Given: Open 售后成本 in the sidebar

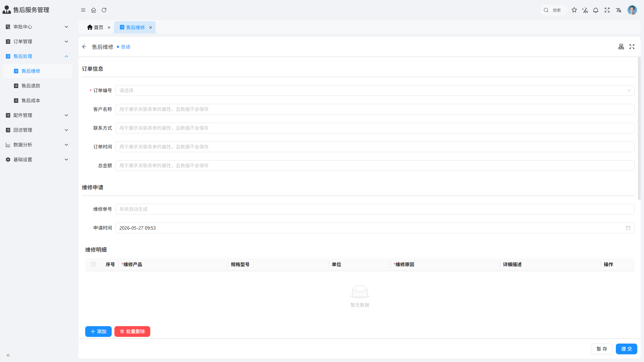Looking at the screenshot, I should [x=38, y=101].
